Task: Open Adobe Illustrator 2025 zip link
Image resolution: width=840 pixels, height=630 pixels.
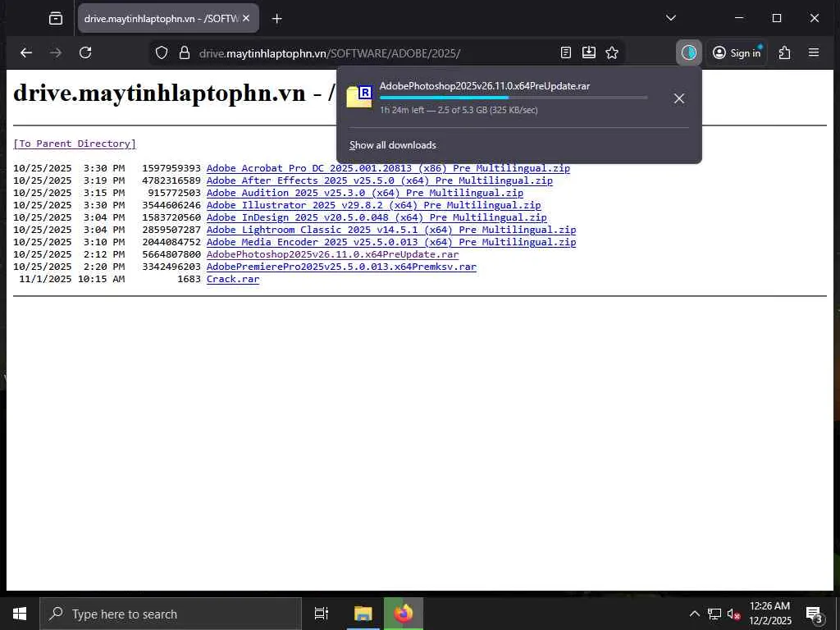Action: tap(373, 205)
